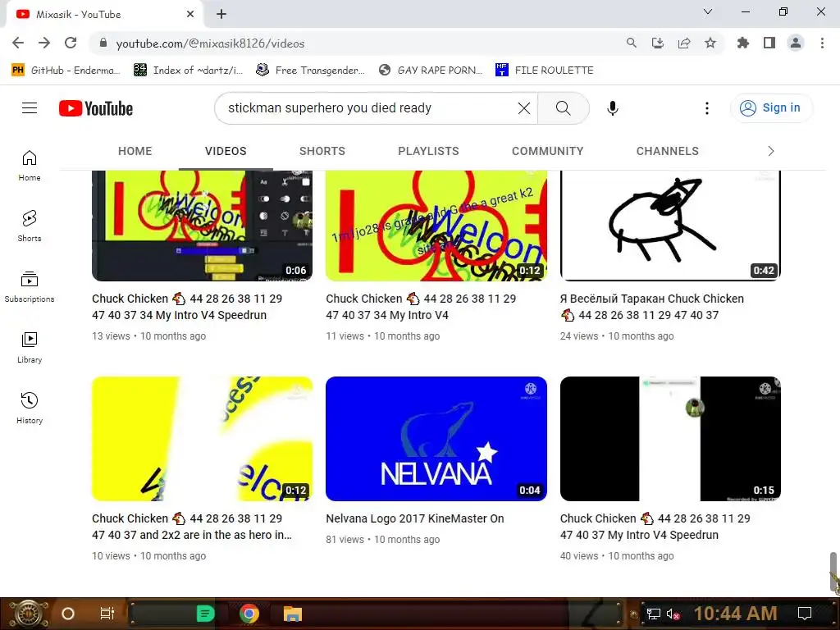Open History in the sidebar
Screen dimensions: 840x630
pyautogui.click(x=30, y=408)
